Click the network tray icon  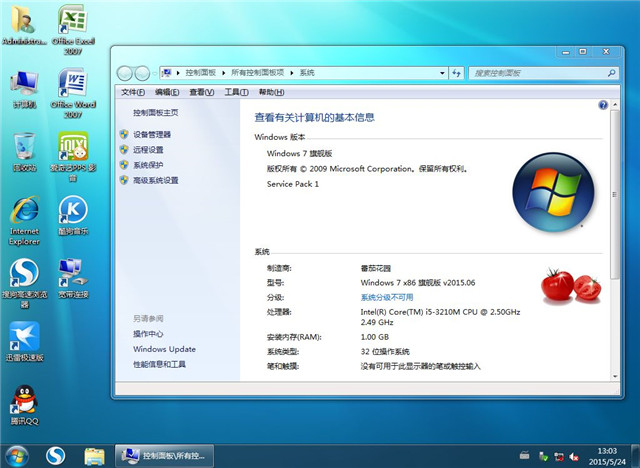click(559, 457)
